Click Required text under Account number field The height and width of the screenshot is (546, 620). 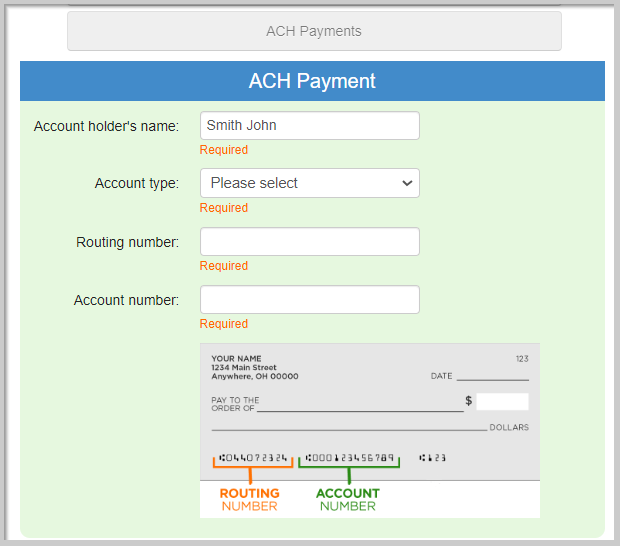[224, 324]
